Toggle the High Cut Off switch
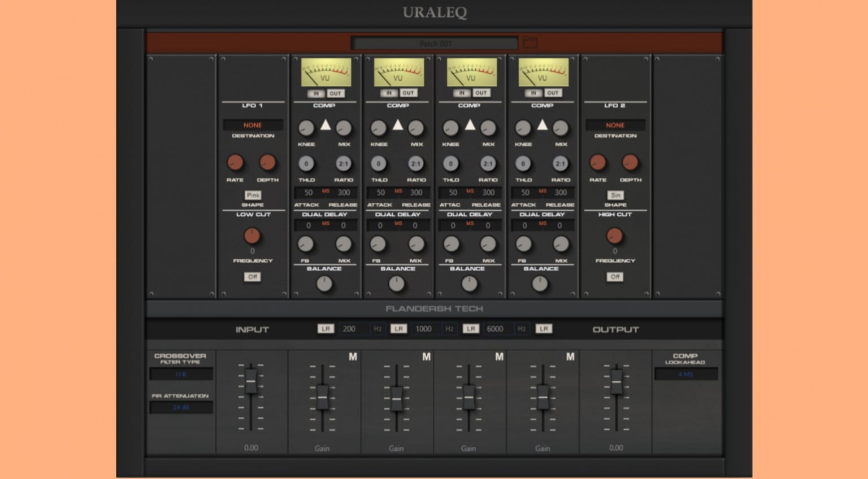 [615, 277]
